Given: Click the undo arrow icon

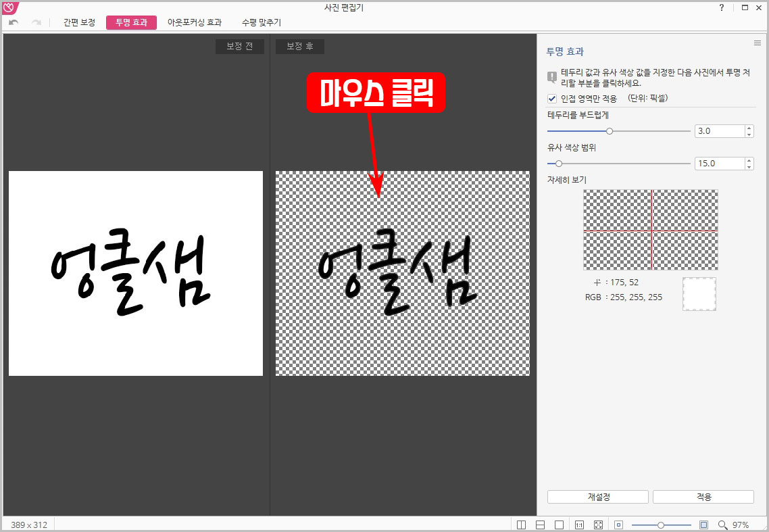Looking at the screenshot, I should [12, 22].
